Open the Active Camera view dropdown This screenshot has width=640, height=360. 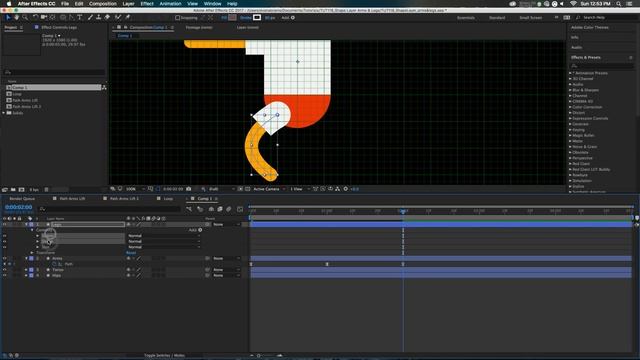(269, 189)
